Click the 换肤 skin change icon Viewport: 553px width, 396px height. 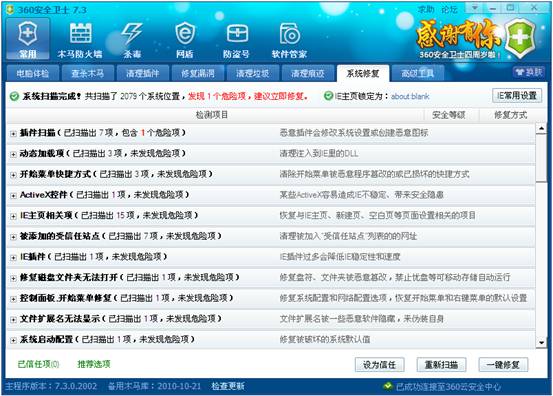pyautogui.click(x=529, y=72)
